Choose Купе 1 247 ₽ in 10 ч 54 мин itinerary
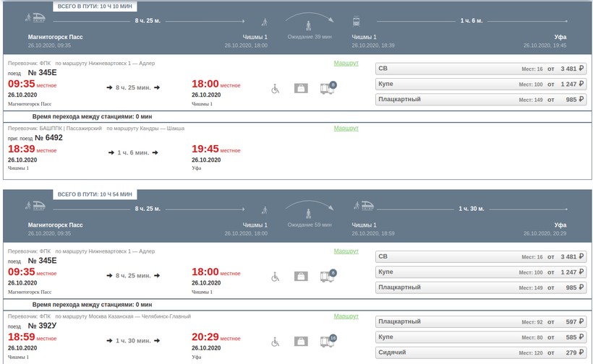 pos(481,272)
